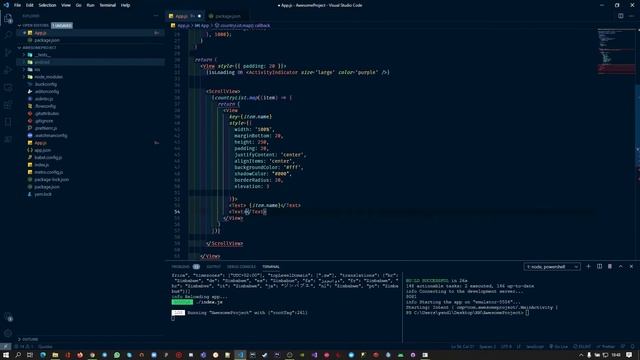The image size is (640, 360).
Task: Maximize the panel with up chevron
Action: tap(620, 267)
